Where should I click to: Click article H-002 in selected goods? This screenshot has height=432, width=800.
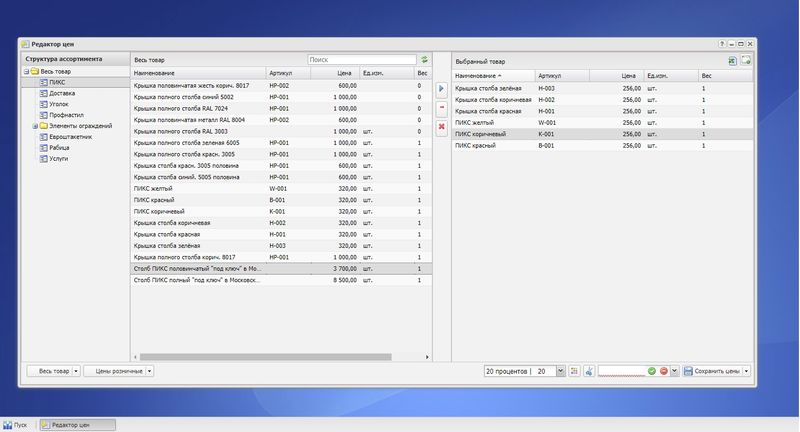(546, 100)
